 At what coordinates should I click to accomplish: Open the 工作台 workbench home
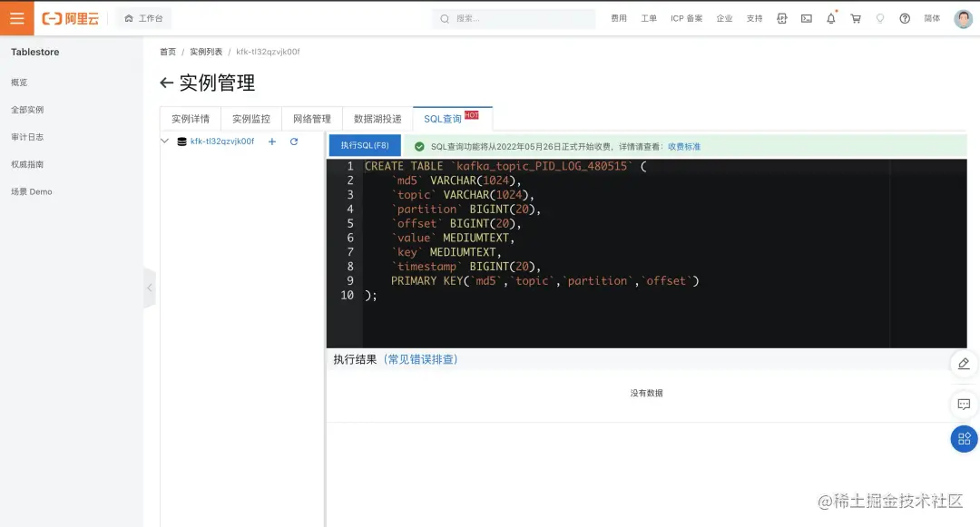[143, 19]
